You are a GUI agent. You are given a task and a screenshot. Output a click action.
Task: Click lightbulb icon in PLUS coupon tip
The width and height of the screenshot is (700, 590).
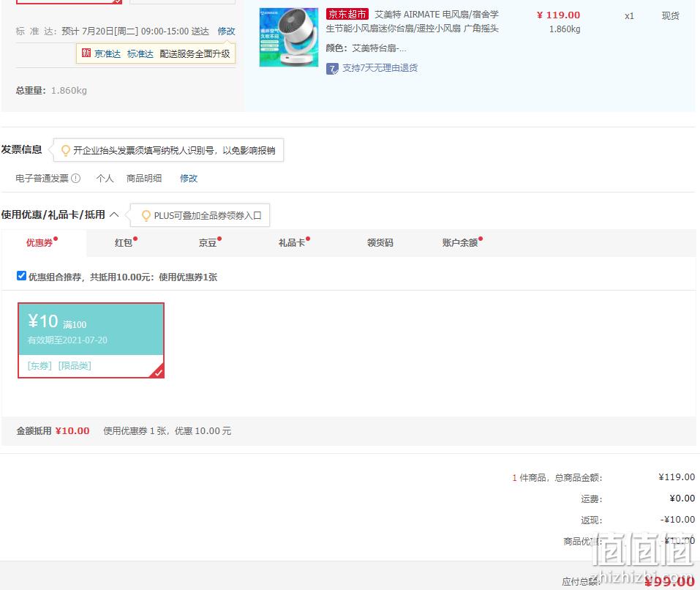tap(146, 216)
